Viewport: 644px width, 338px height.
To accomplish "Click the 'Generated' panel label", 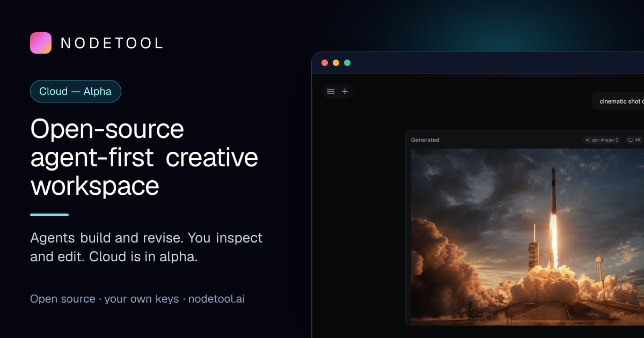I will coord(425,140).
